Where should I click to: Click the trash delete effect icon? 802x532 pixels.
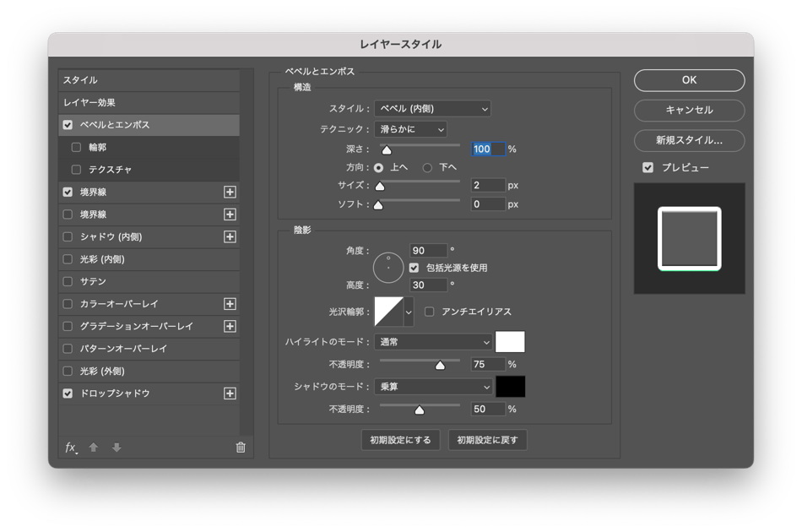tap(241, 448)
